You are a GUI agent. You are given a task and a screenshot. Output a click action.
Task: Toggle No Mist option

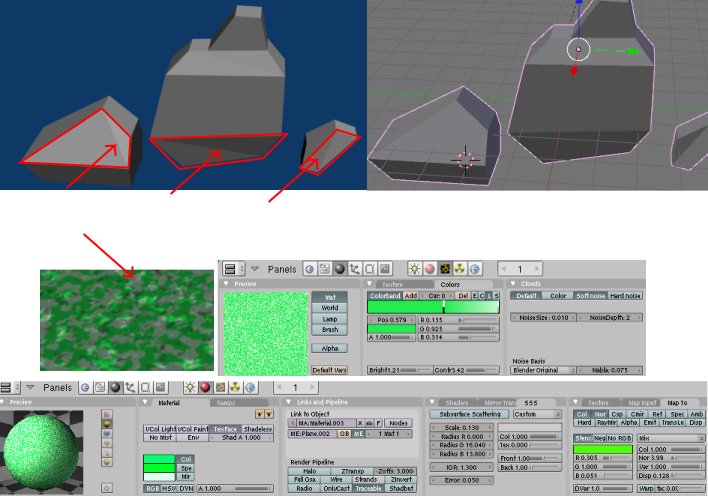coord(160,438)
